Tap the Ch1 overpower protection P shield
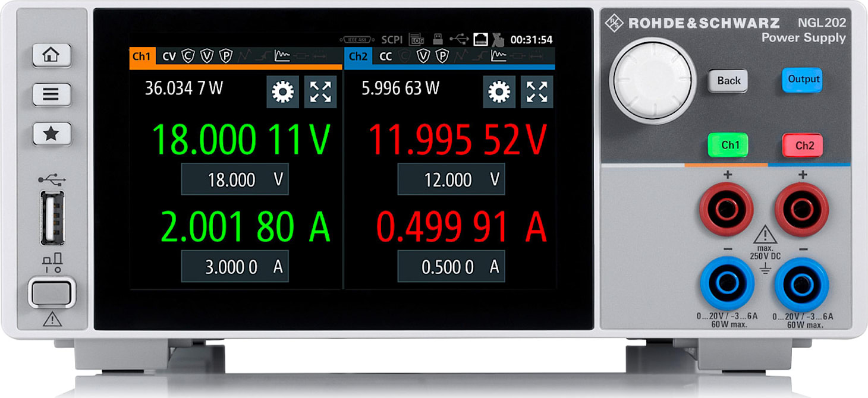 point(226,56)
